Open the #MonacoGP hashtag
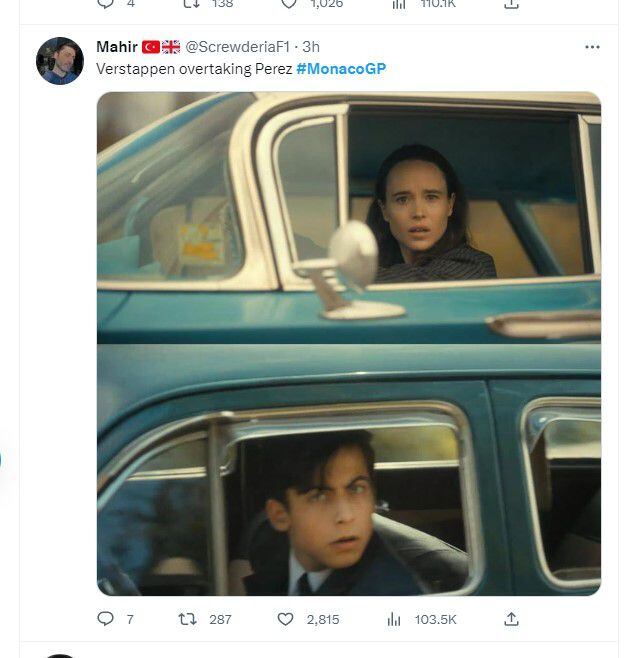 coord(341,68)
